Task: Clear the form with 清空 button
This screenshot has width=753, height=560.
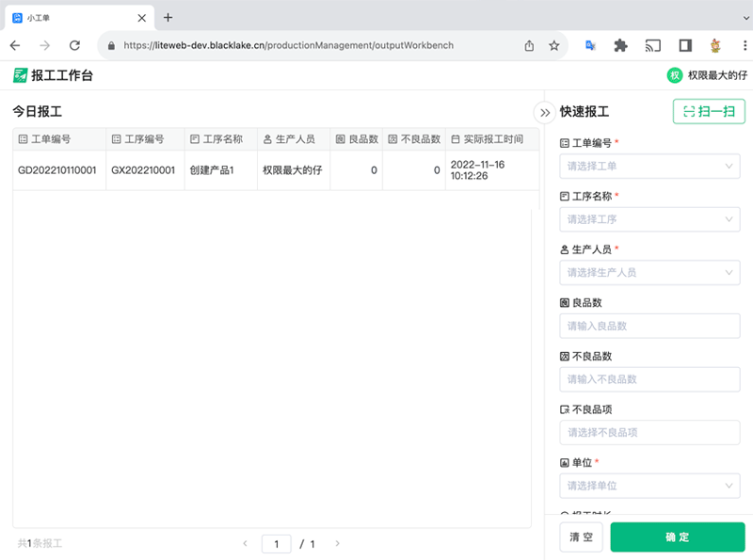Action: [581, 536]
